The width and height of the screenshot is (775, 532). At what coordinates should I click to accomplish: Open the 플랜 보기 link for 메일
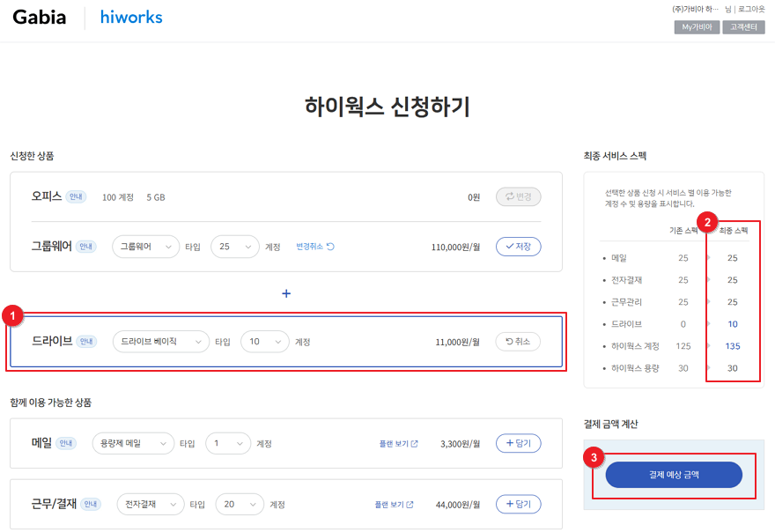click(398, 444)
